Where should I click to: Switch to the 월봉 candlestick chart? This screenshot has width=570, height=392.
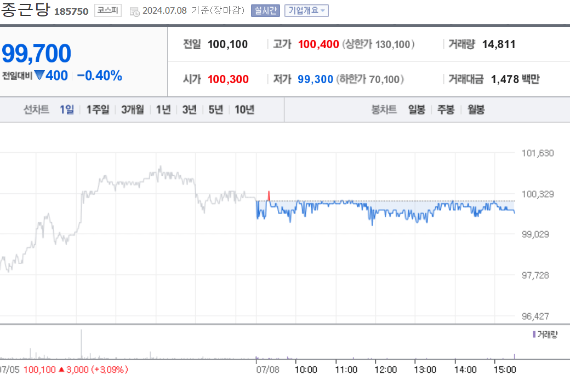click(476, 109)
